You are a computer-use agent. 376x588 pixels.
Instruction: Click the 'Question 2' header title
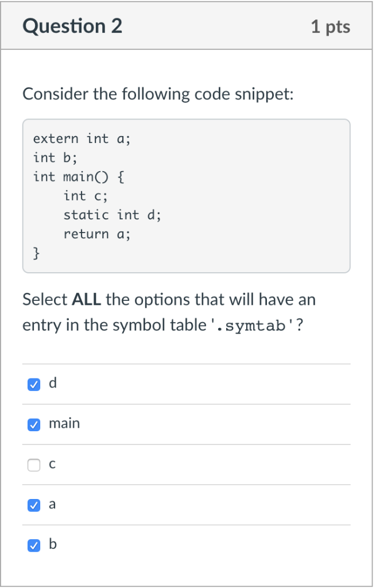(x=72, y=26)
